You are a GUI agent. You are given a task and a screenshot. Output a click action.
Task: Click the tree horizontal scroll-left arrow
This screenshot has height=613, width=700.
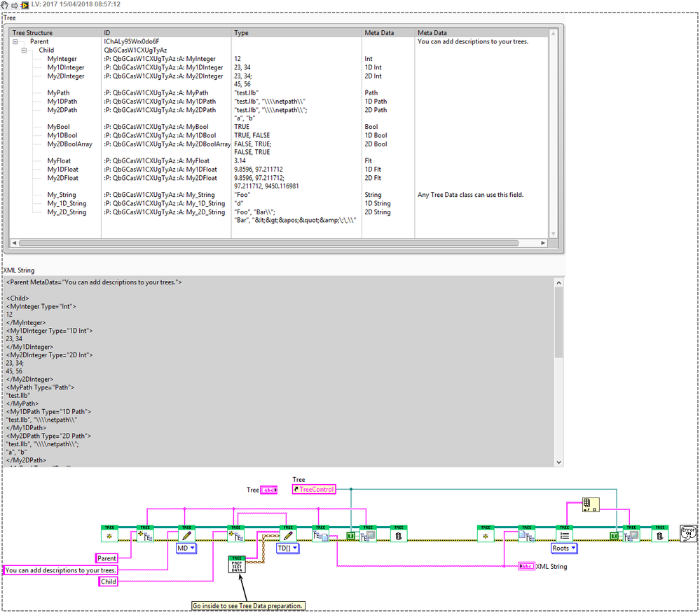point(14,243)
